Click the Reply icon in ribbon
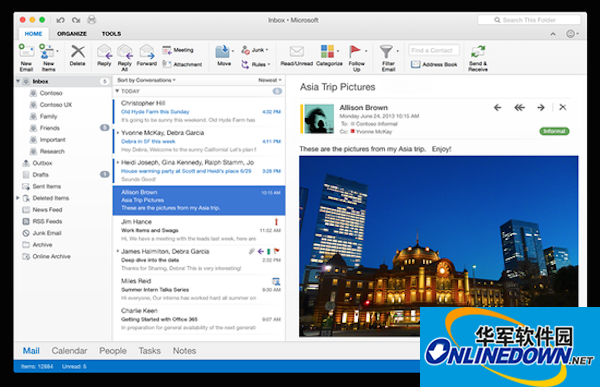This screenshot has width=600, height=387. [104, 52]
